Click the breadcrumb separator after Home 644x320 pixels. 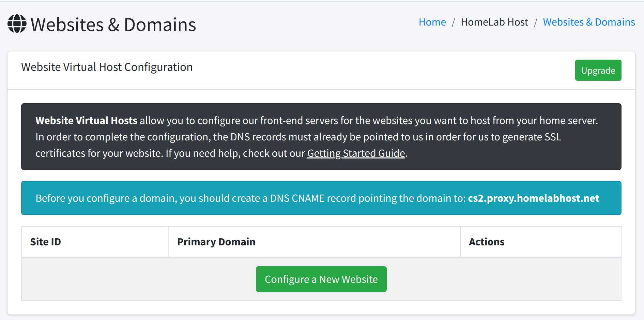[x=454, y=22]
